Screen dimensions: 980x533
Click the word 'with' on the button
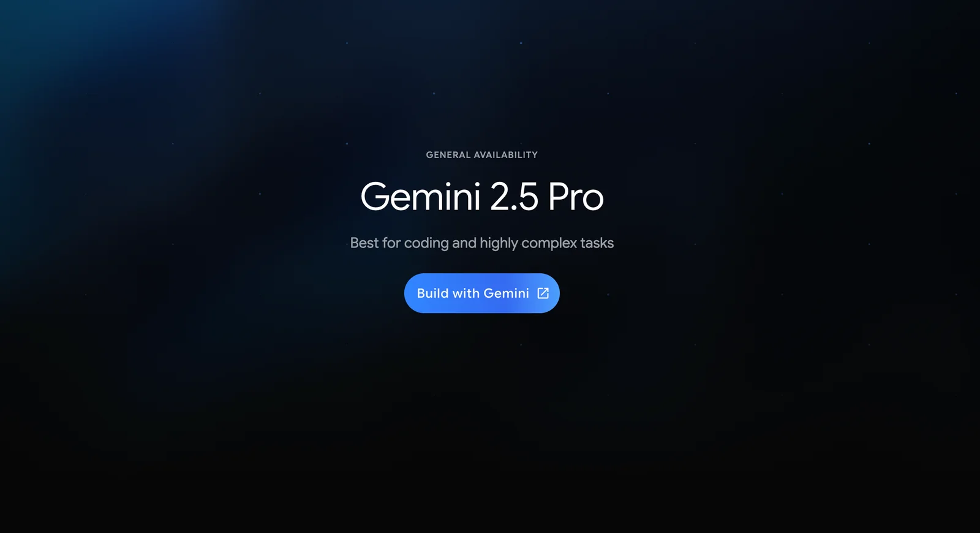tap(466, 293)
